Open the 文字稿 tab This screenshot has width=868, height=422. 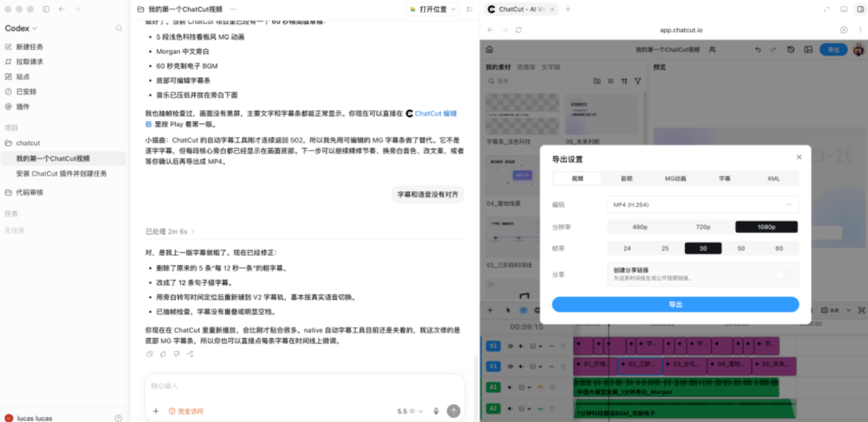[551, 67]
